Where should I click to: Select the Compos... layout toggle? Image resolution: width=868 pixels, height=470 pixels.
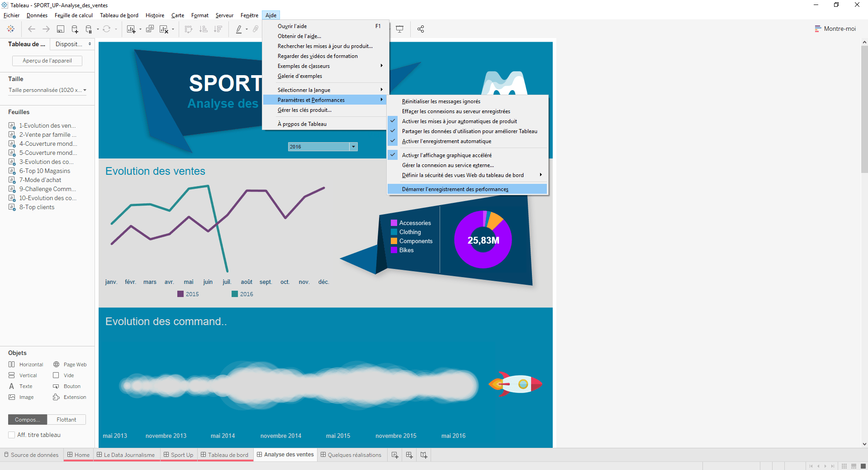pyautogui.click(x=28, y=420)
